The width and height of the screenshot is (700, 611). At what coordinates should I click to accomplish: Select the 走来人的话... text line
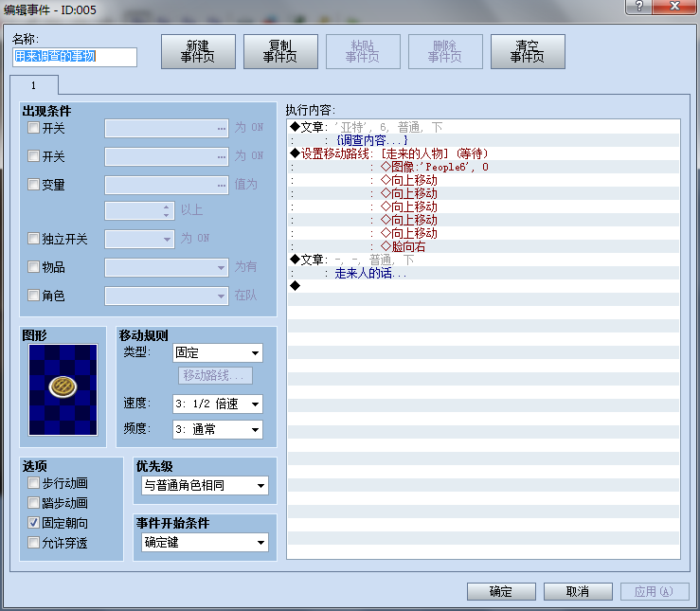point(483,273)
